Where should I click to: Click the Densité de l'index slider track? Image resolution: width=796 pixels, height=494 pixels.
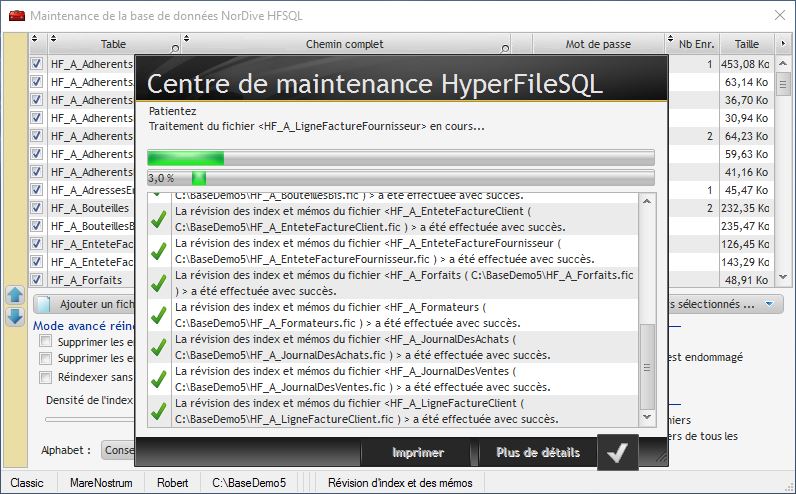tap(90, 419)
